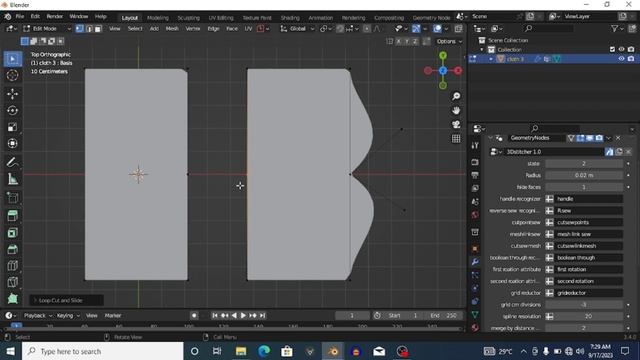Switch orthographic/perspective grid icon
The image size is (640, 360).
[x=456, y=139]
